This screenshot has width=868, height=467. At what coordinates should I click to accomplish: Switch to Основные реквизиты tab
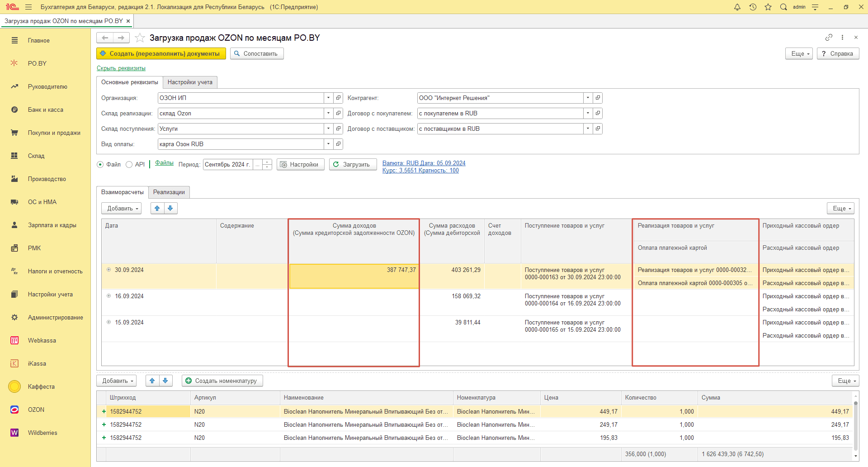coord(130,82)
